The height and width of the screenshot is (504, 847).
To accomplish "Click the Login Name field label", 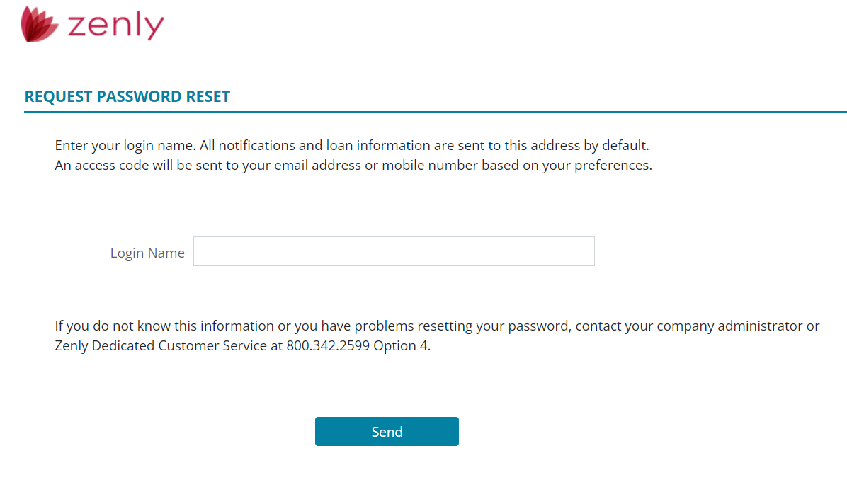I will [147, 253].
